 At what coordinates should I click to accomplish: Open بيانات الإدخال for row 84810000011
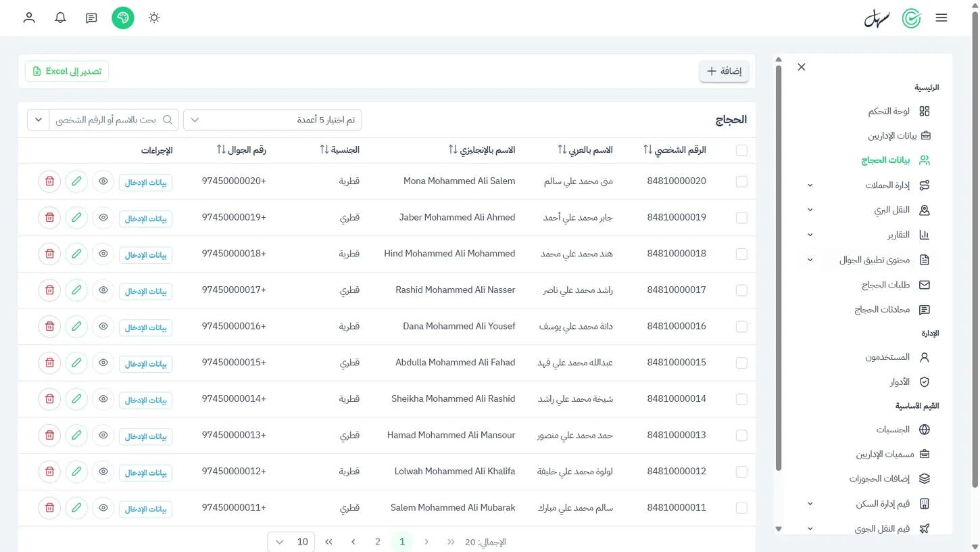point(145,509)
